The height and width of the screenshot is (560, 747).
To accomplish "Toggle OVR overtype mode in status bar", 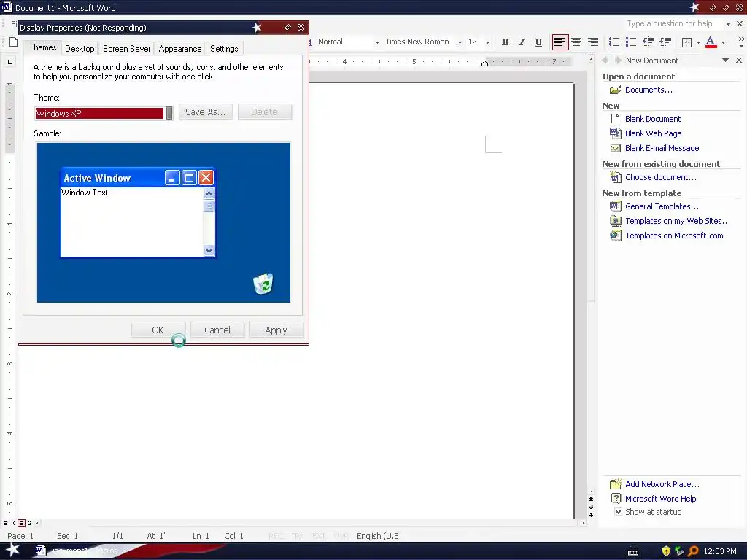I will (x=341, y=536).
